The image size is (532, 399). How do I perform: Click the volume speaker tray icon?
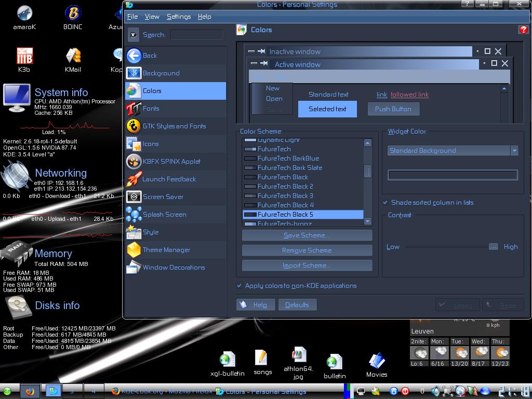click(435, 391)
